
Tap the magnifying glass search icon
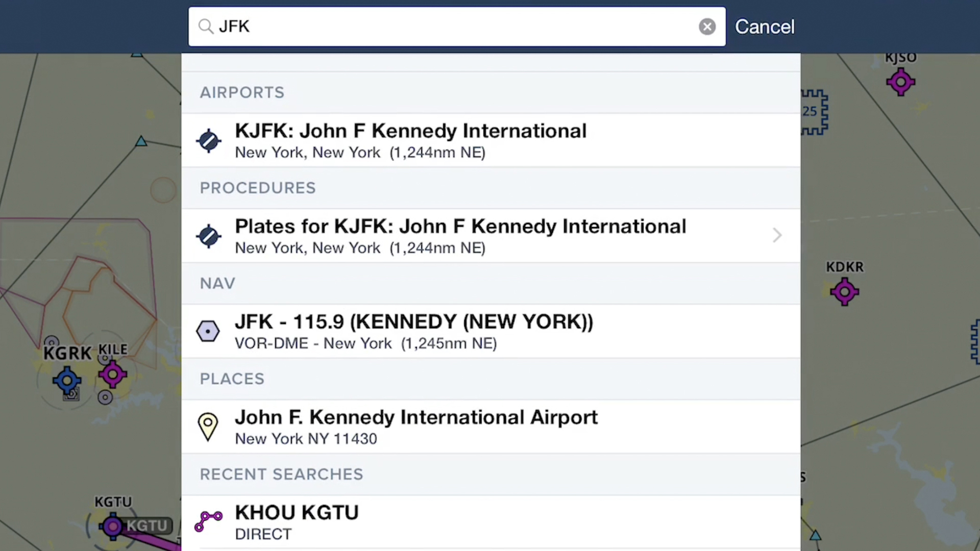206,27
